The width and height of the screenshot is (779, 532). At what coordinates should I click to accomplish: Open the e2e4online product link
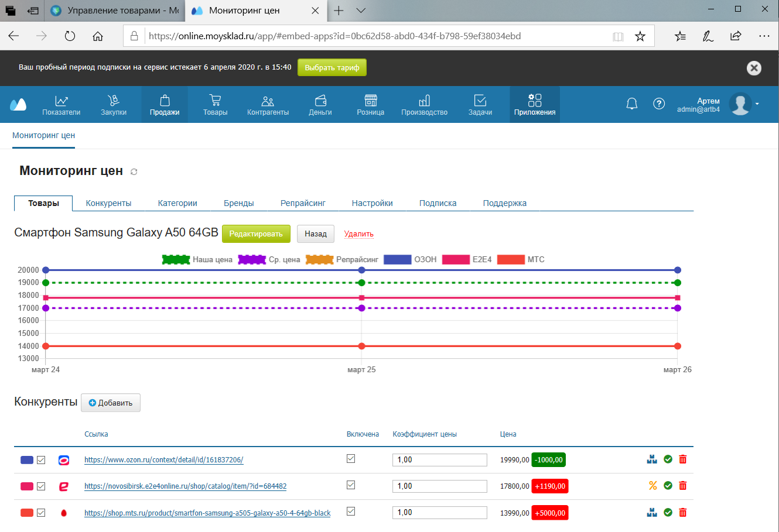[x=186, y=486]
